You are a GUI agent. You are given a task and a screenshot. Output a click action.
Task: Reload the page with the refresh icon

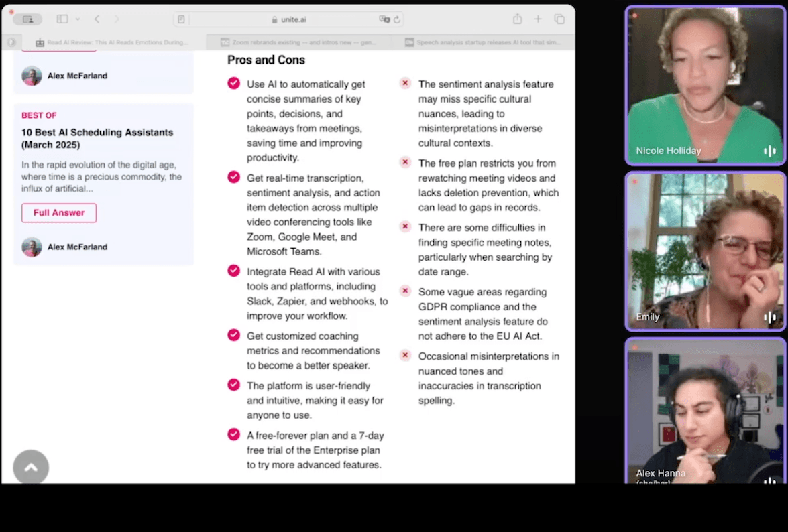tap(397, 19)
